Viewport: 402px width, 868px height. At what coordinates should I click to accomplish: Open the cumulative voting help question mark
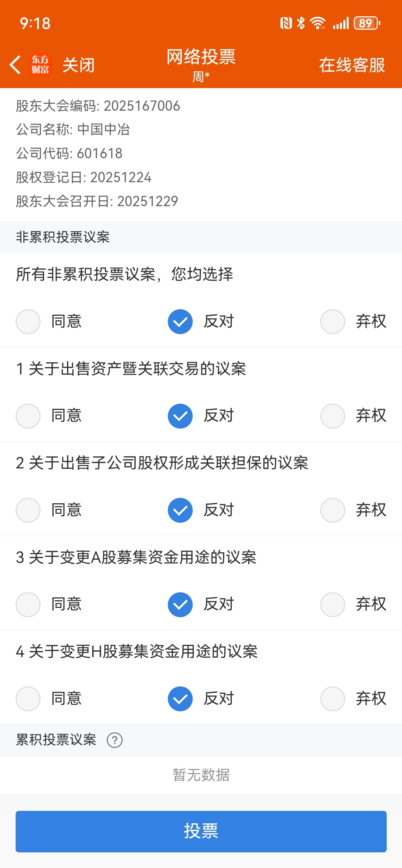[x=115, y=740]
